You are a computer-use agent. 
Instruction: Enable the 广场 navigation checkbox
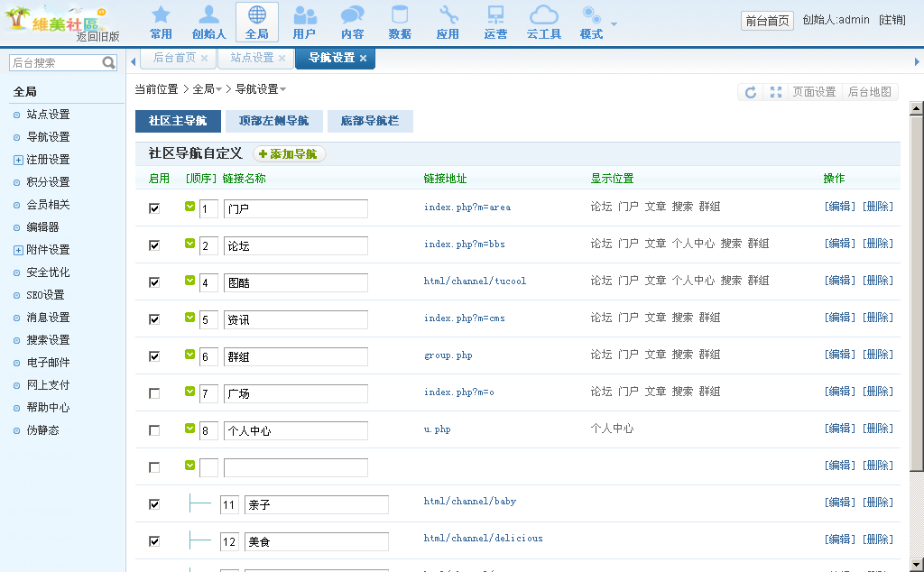point(154,393)
